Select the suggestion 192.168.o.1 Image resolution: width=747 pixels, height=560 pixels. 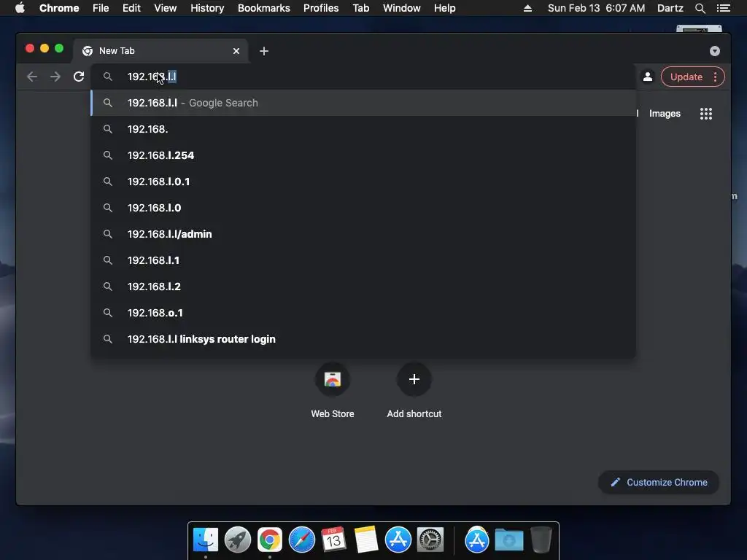363,312
